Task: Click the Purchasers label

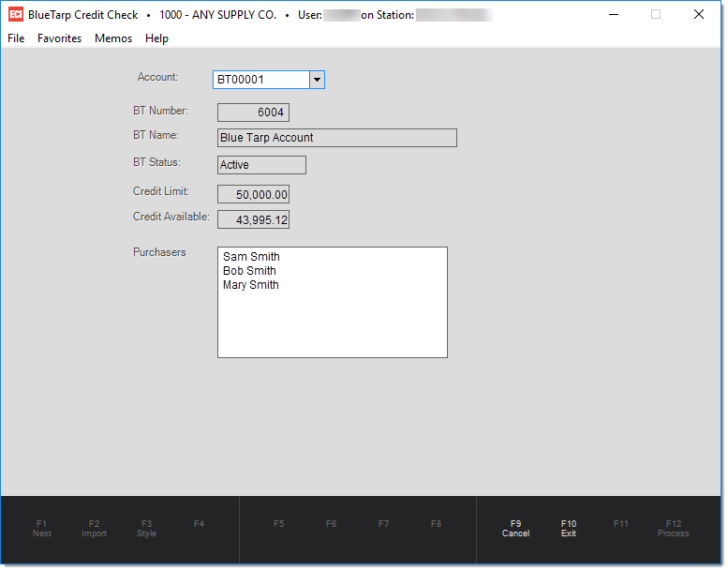Action: tap(159, 252)
